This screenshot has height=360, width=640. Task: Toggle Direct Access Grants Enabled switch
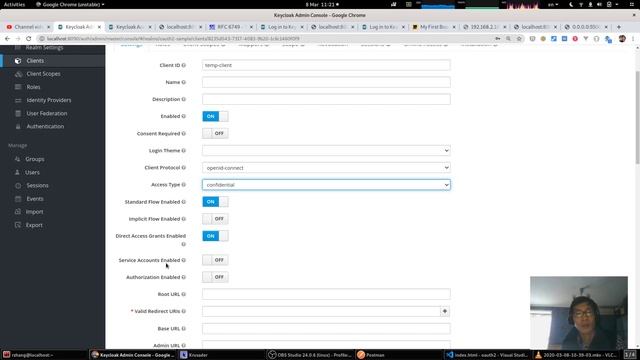[215, 236]
